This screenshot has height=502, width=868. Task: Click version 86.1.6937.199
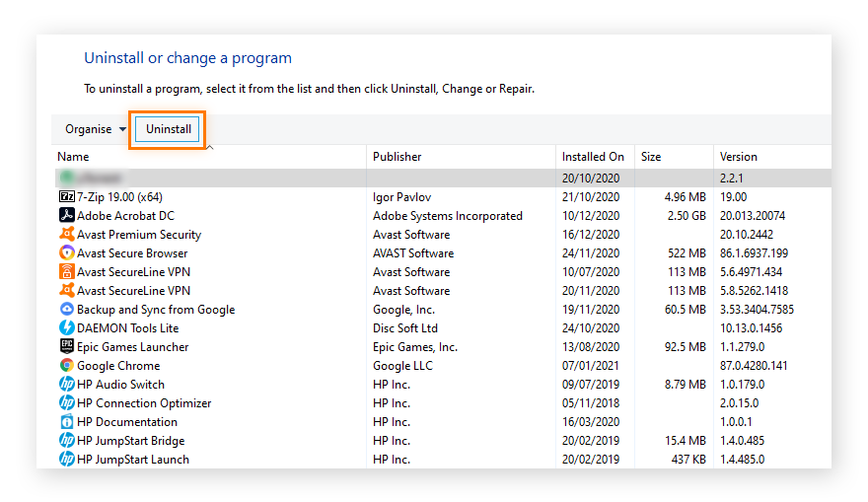pos(754,252)
